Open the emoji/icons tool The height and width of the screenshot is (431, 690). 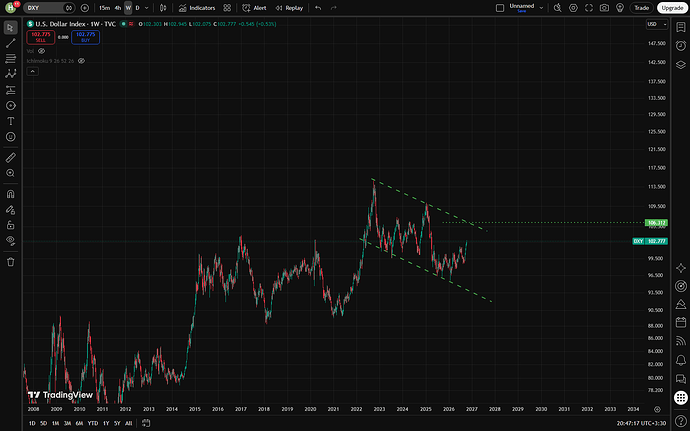11,137
